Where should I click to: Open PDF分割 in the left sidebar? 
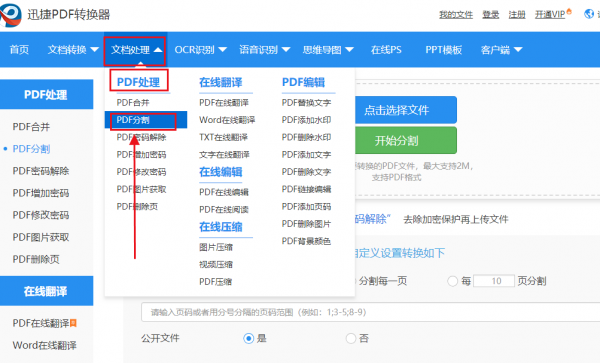coord(31,149)
